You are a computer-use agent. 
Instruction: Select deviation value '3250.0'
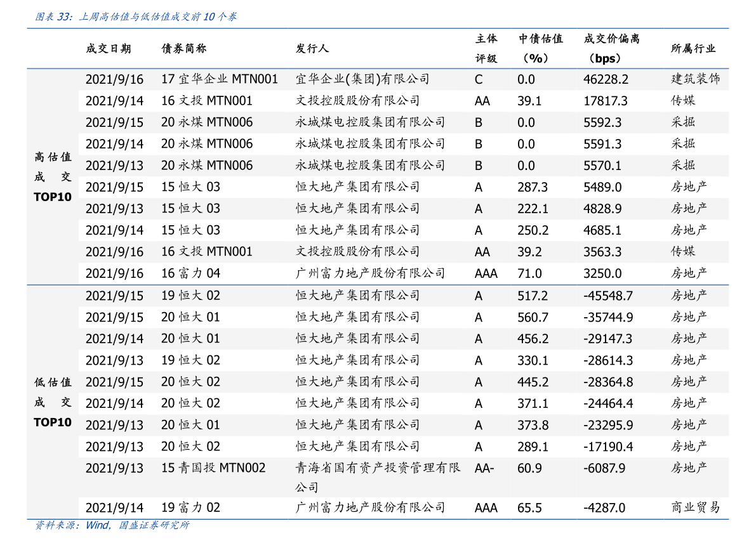[x=602, y=273]
